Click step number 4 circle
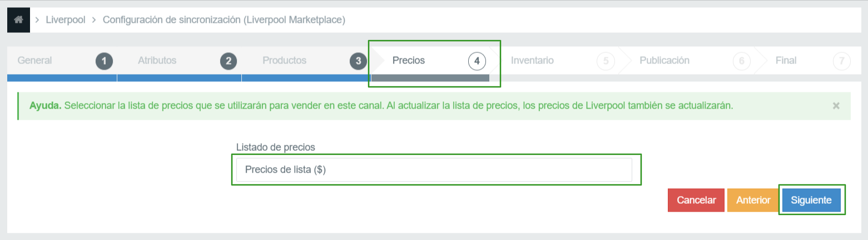This screenshot has width=868, height=240. [477, 61]
